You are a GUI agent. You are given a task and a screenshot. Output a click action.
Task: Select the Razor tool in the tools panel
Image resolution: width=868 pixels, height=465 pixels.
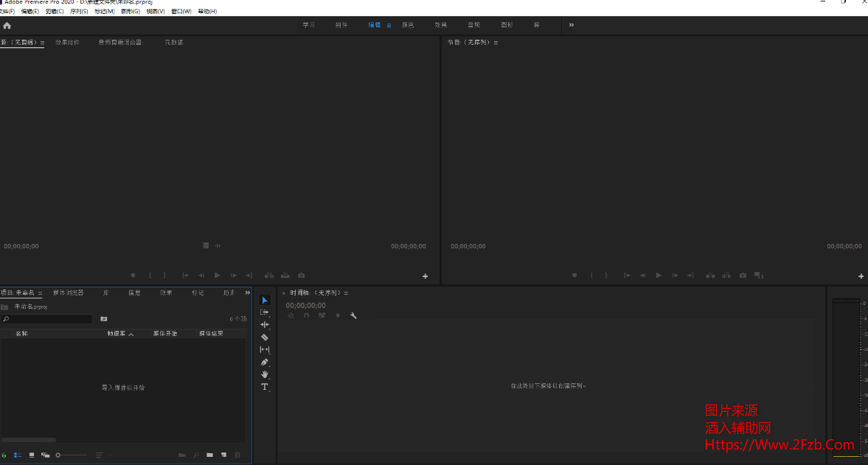coord(265,337)
